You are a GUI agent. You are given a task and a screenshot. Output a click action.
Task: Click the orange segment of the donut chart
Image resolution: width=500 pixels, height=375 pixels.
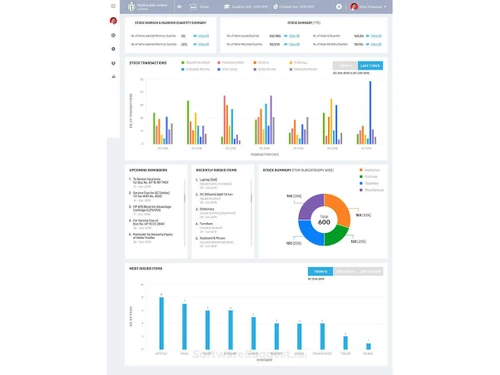pyautogui.click(x=340, y=208)
